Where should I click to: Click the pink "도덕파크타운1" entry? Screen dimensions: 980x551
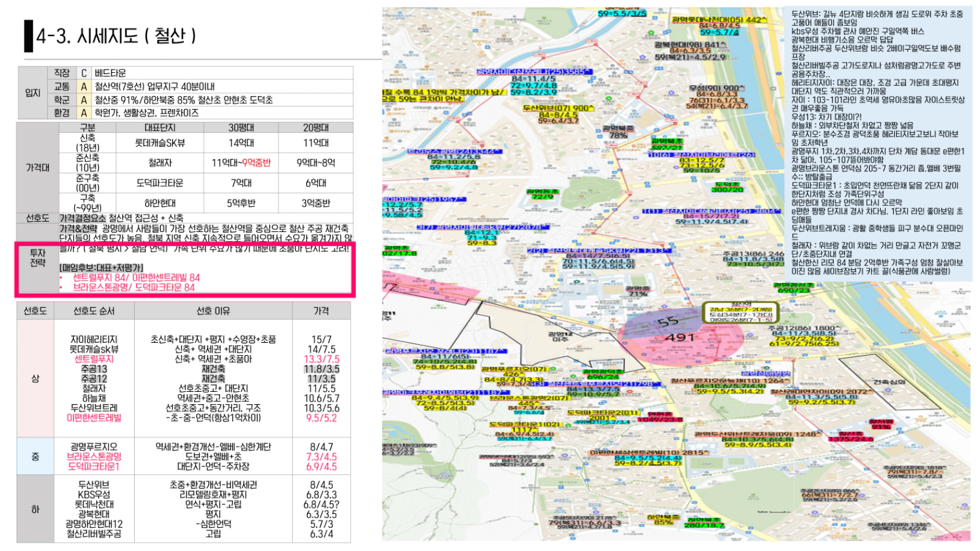(x=94, y=467)
